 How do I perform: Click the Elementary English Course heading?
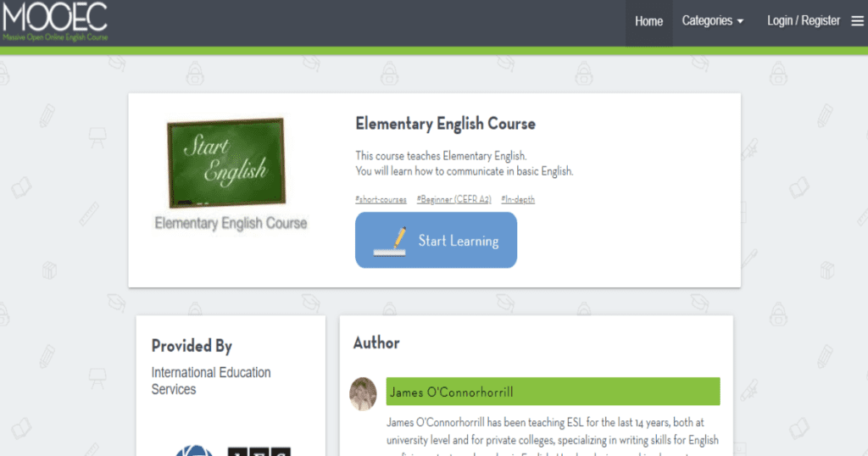(x=445, y=124)
